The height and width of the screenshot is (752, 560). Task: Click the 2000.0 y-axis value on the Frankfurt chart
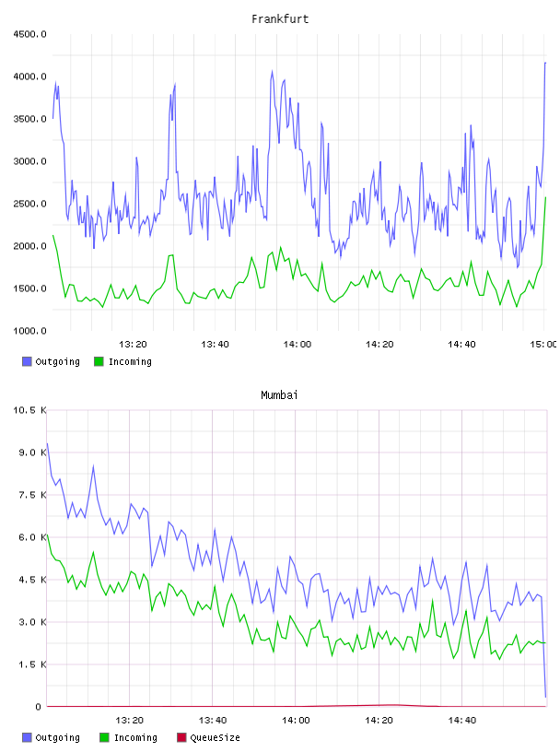(29, 246)
